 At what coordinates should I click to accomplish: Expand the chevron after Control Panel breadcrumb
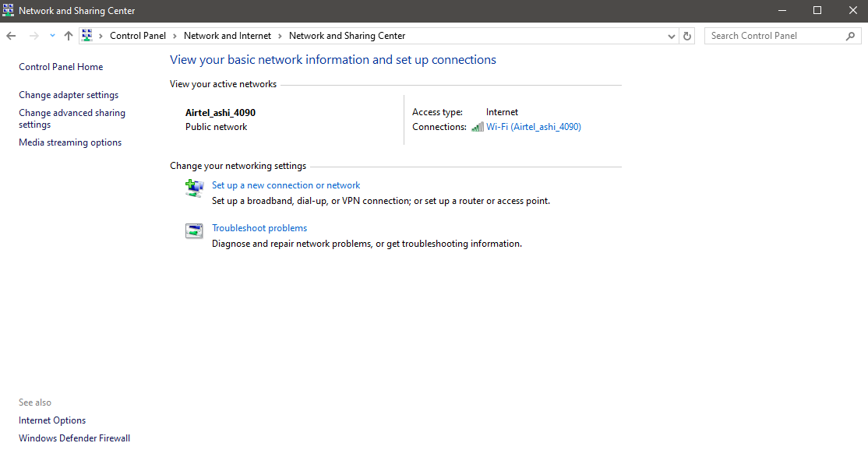coord(175,36)
